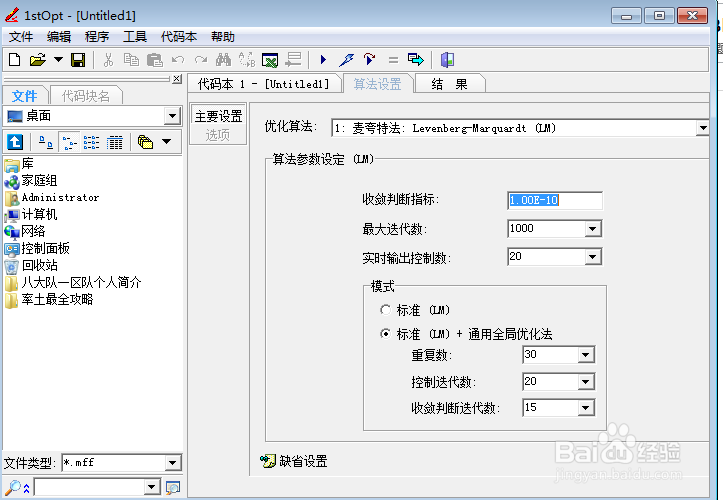Viewport: 723px width, 500px height.
Task: Open the 控制迭代数 dropdown
Action: click(x=586, y=381)
